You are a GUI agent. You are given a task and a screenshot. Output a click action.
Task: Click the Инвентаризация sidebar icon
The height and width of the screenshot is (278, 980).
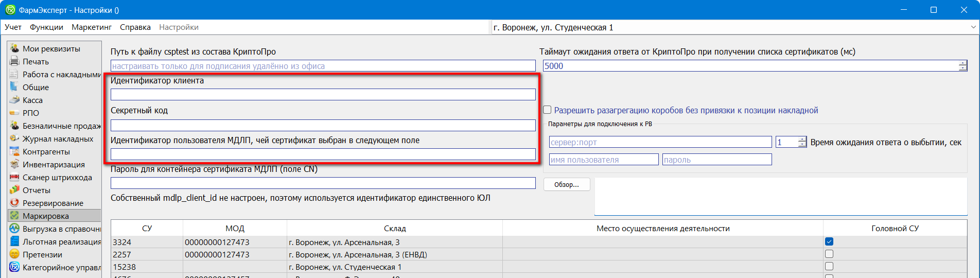(x=14, y=164)
